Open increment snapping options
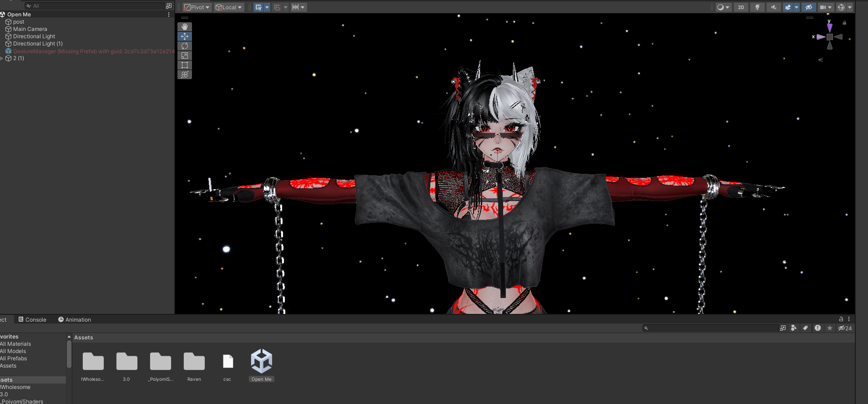Viewport: 868px width, 404px height. [x=298, y=7]
